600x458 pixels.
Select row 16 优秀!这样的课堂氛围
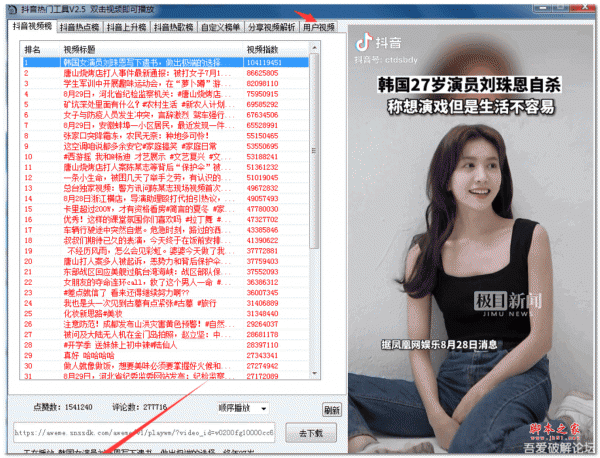pyautogui.click(x=165, y=219)
